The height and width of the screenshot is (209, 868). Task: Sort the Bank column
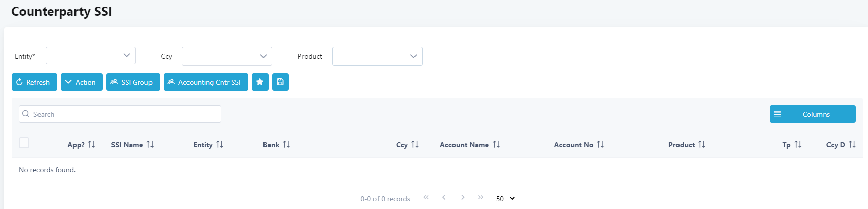point(286,145)
